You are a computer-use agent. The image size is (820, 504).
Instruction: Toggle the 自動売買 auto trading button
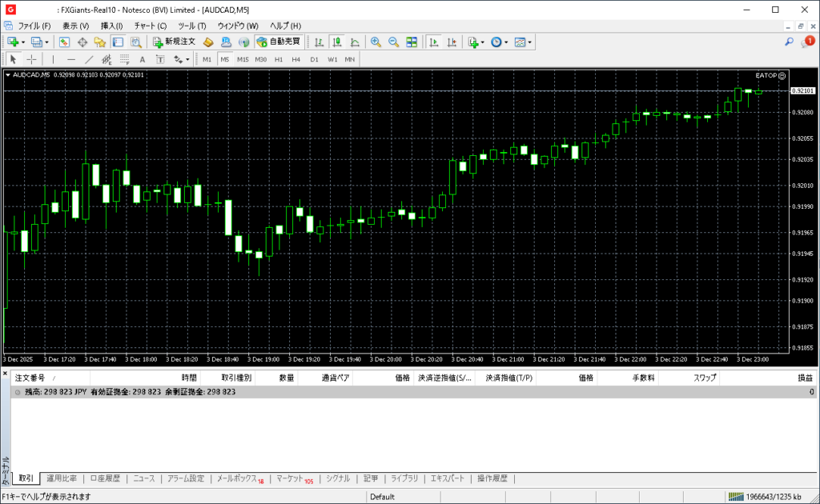(x=279, y=42)
